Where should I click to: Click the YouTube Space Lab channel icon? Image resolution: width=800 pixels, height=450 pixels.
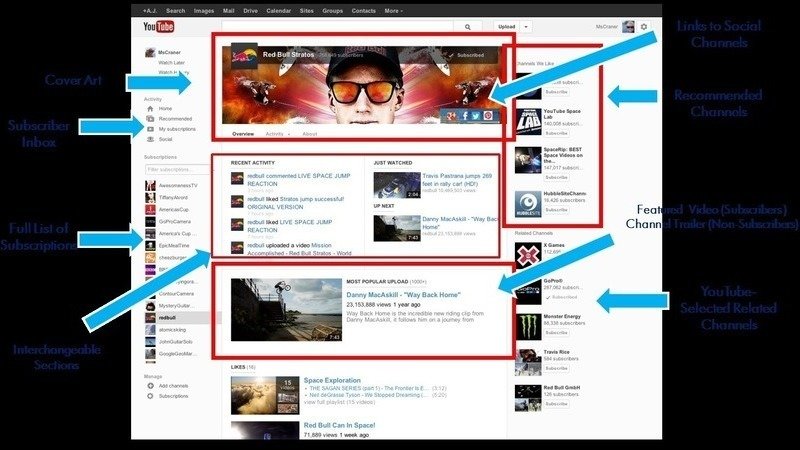528,121
